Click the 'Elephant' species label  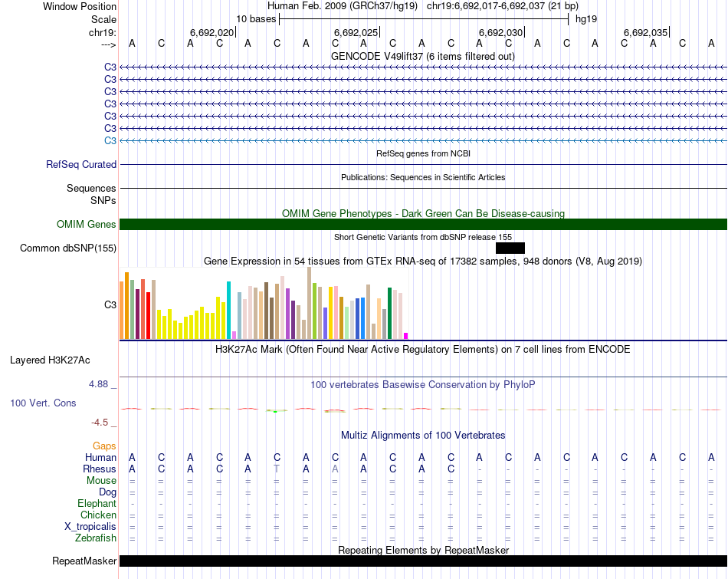pos(97,503)
